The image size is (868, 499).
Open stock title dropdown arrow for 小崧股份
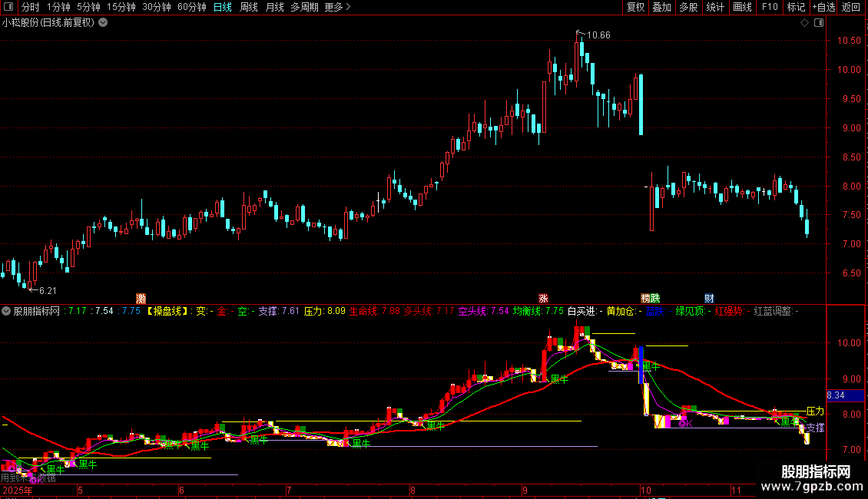(103, 23)
